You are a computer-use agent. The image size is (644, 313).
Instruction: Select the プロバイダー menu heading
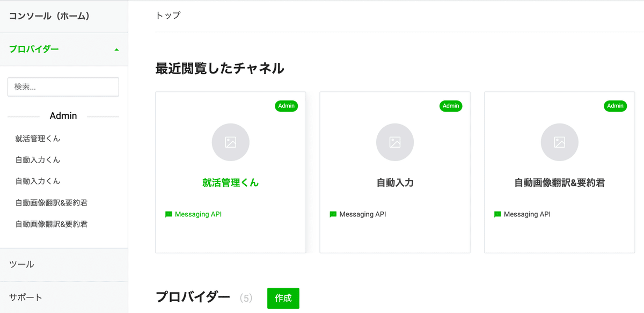(x=34, y=49)
